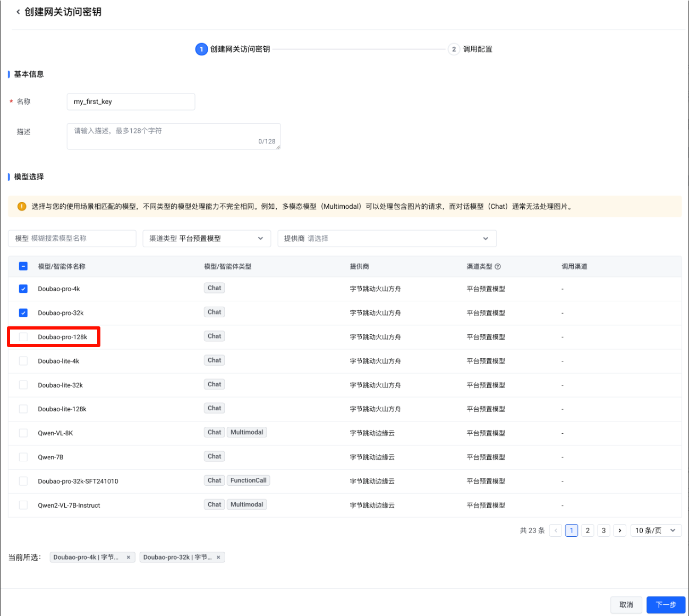
Task: Open the 10 条/页 page size selector
Action: (656, 530)
